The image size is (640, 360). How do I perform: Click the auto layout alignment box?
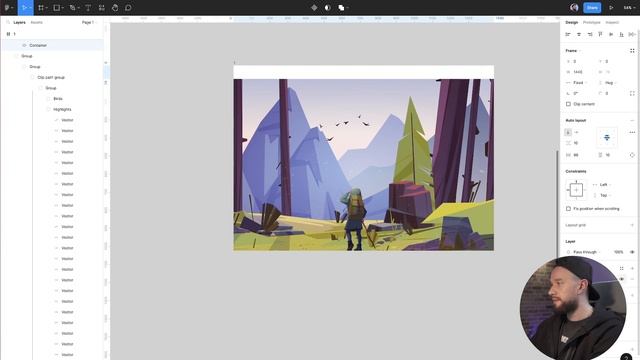607,138
